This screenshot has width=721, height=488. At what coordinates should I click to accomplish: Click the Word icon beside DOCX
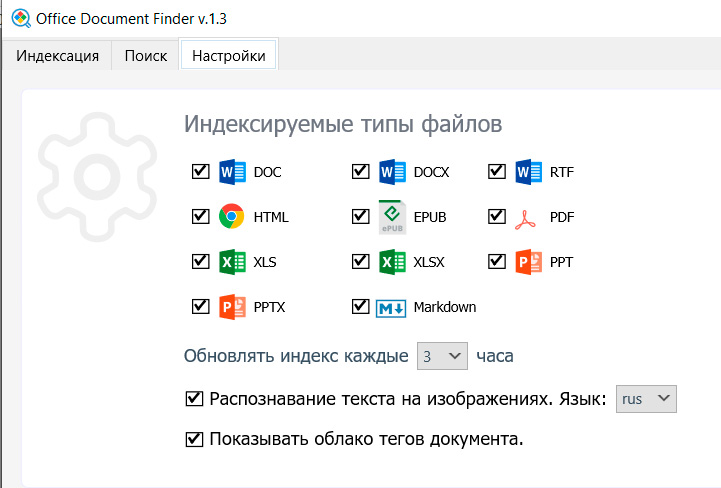(x=392, y=172)
